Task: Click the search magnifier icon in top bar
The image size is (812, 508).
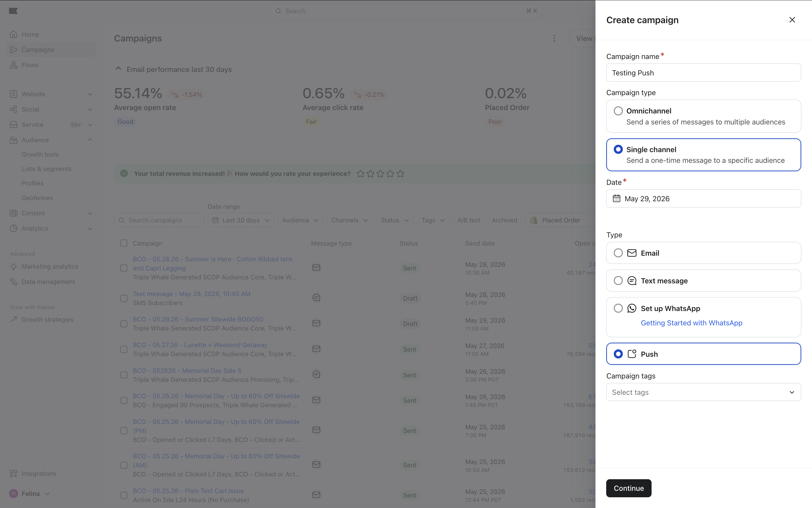Action: click(278, 11)
